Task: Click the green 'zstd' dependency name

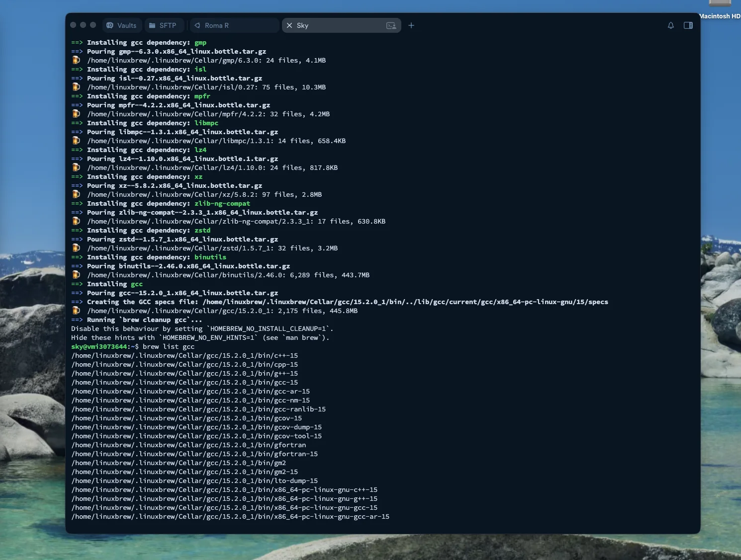Action: (x=202, y=231)
